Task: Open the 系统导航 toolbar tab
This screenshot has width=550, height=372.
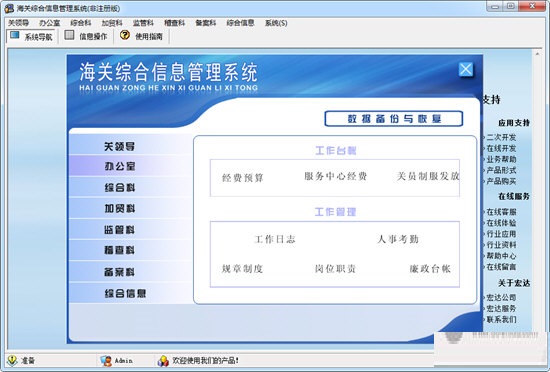Action: 31,36
